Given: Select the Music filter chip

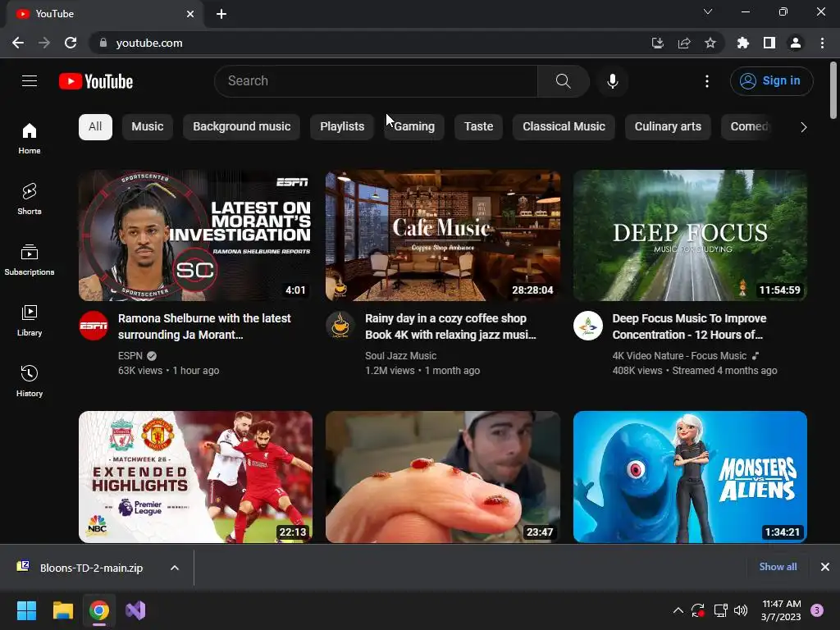Looking at the screenshot, I should pos(148,126).
